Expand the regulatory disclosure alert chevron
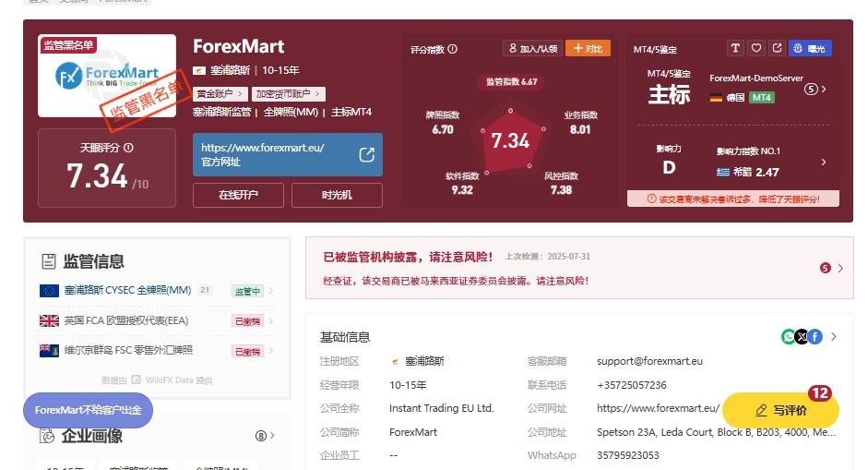Viewport: 868px width, 470px height. [x=840, y=268]
